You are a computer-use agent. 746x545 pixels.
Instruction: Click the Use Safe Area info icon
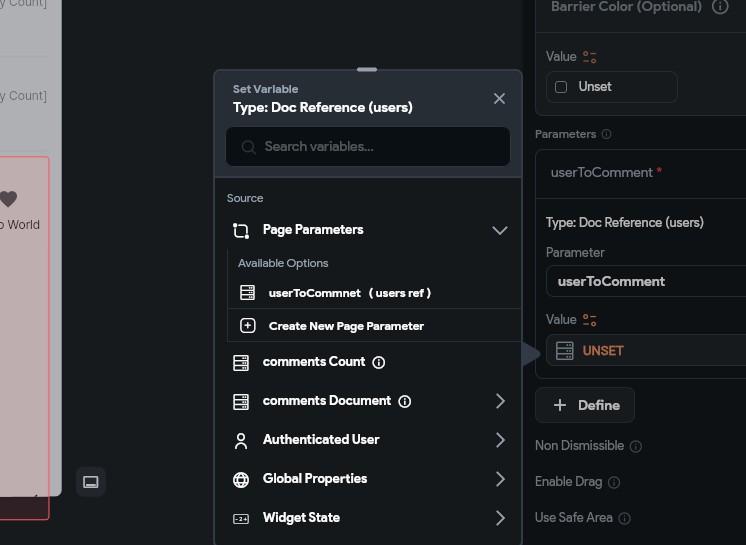pyautogui.click(x=625, y=518)
